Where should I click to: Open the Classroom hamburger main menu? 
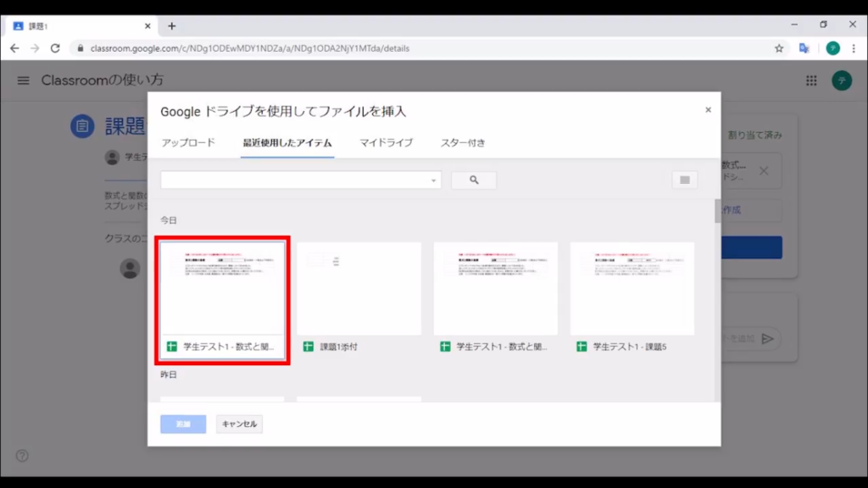click(x=23, y=80)
